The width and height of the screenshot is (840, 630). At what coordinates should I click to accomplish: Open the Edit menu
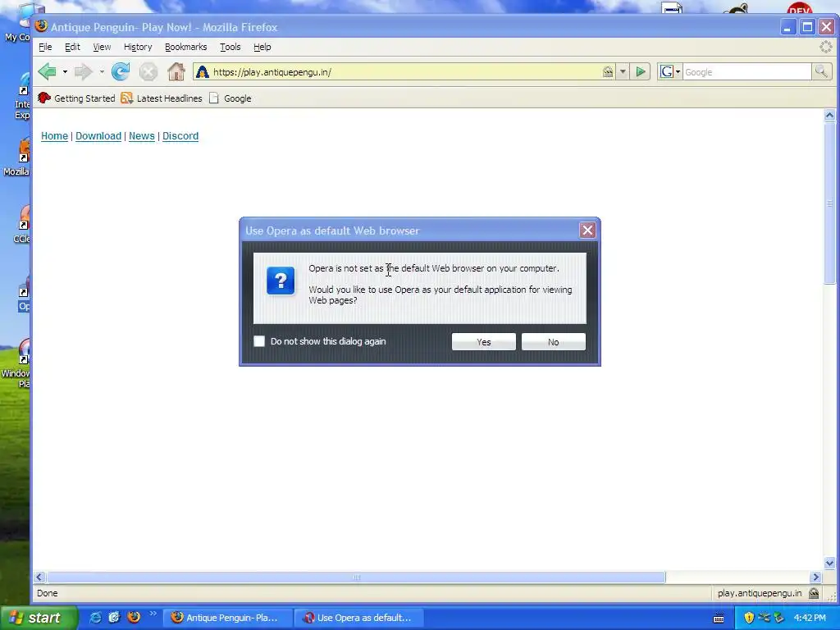tap(72, 47)
